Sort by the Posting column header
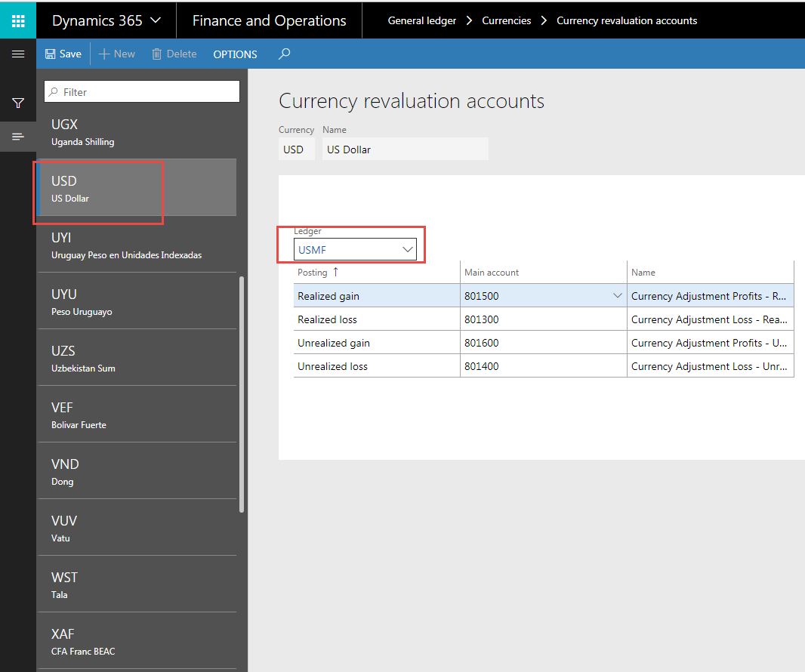Screen dimensions: 805x672 pos(313,273)
